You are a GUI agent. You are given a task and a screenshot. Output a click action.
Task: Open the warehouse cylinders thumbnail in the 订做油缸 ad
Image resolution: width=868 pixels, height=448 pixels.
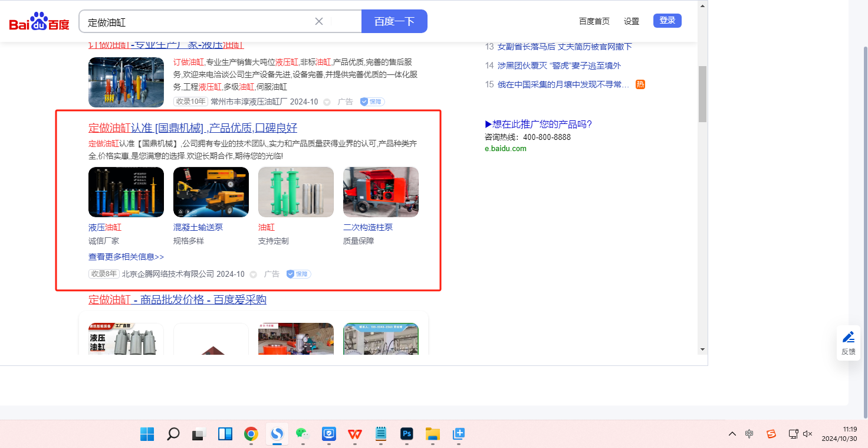[x=126, y=82]
